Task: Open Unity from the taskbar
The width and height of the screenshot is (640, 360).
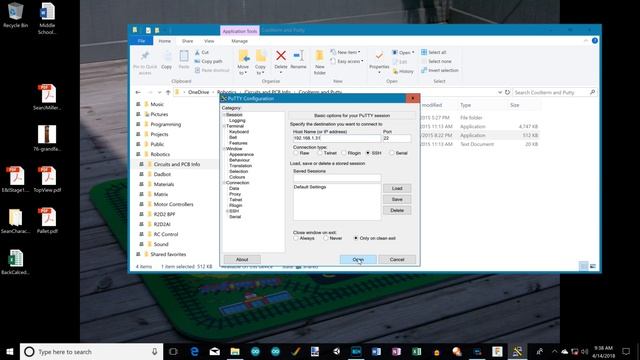Action: pyautogui.click(x=336, y=351)
